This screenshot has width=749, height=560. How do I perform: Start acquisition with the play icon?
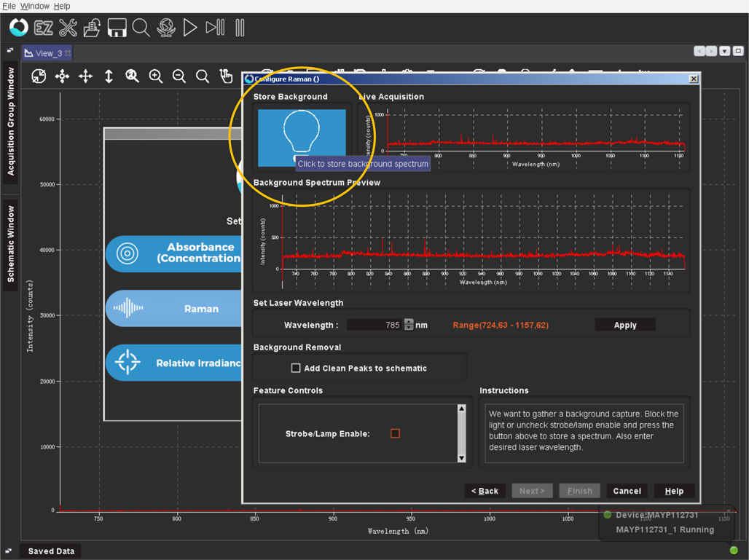(190, 28)
